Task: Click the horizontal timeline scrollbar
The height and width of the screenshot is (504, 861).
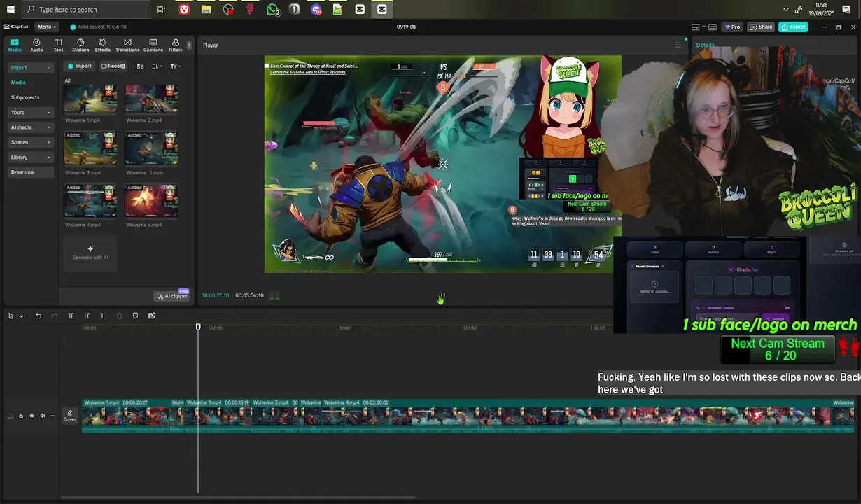Action: [x=238, y=498]
